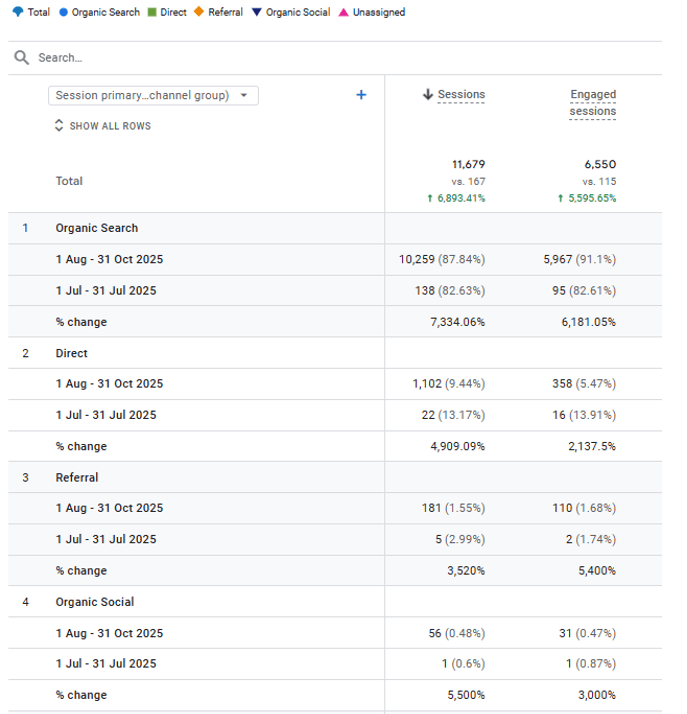Viewport: 687px width, 714px height.
Task: Click the 5,595.65% engaged sessions increase
Action: point(587,198)
